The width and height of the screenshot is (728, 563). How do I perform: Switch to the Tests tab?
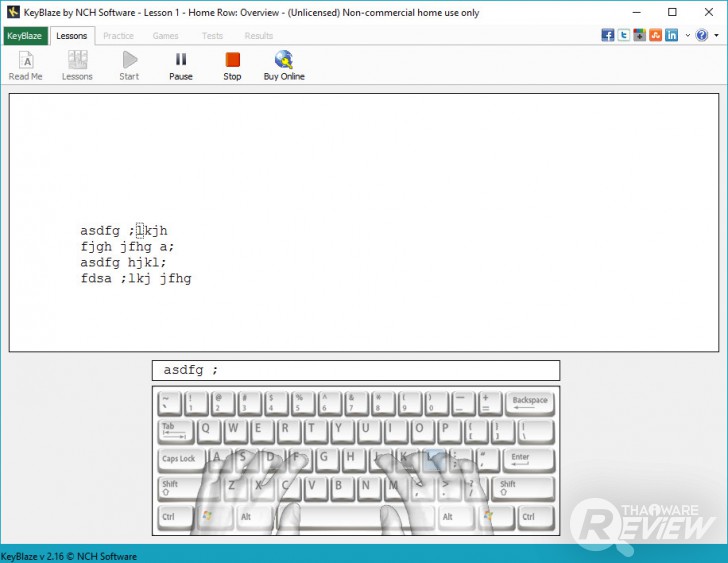212,36
